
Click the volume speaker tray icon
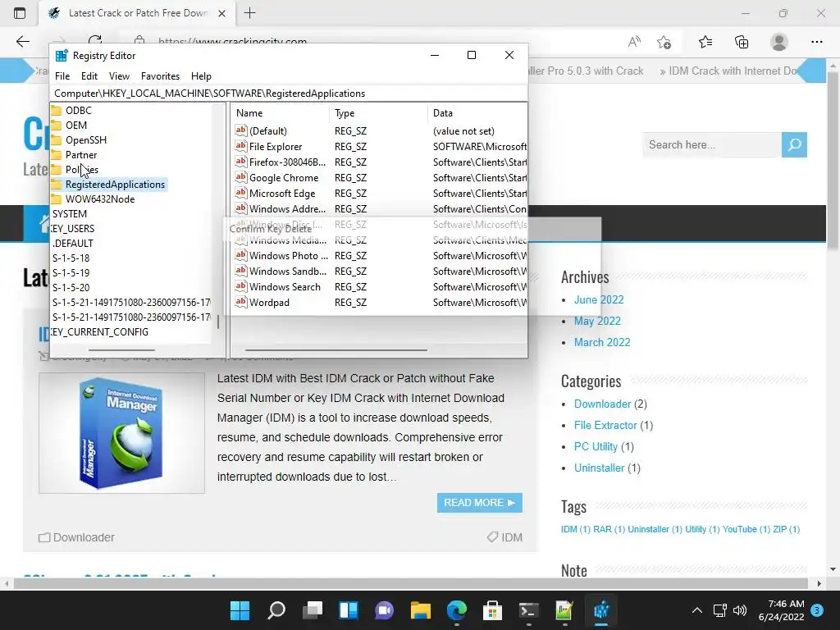point(740,610)
